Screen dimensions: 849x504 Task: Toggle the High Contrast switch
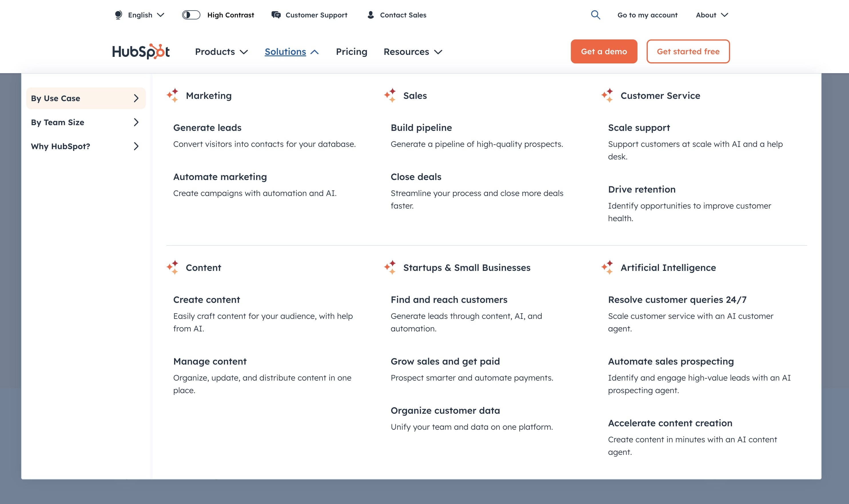tap(191, 15)
